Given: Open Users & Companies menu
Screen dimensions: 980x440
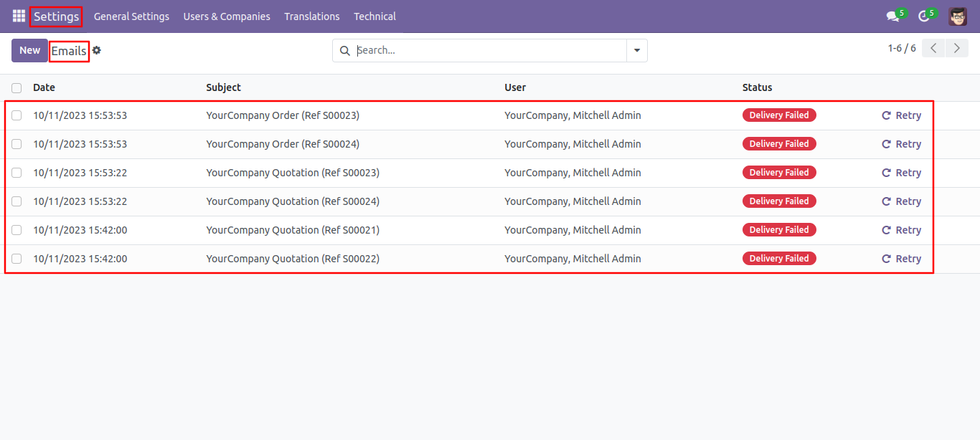Looking at the screenshot, I should (227, 16).
